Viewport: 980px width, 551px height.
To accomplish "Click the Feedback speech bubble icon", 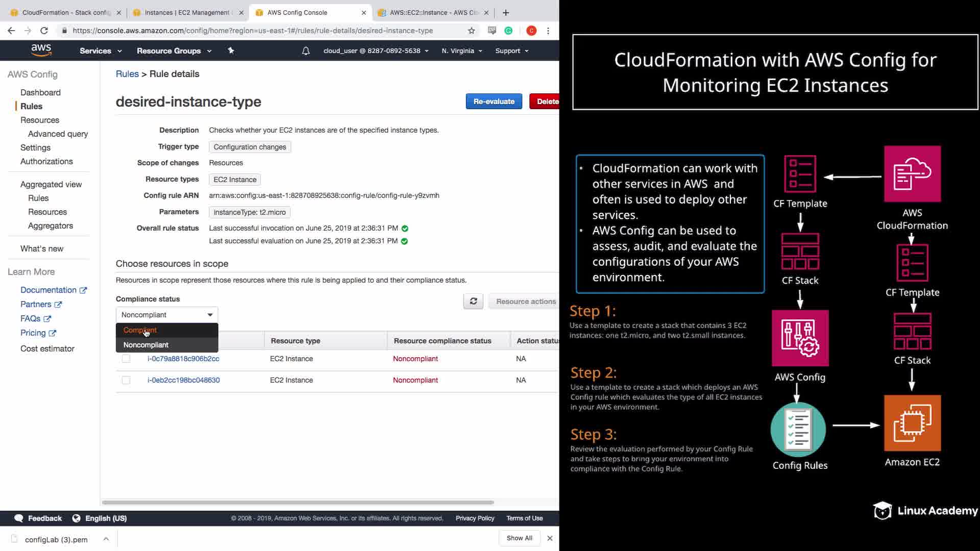I will [x=19, y=518].
